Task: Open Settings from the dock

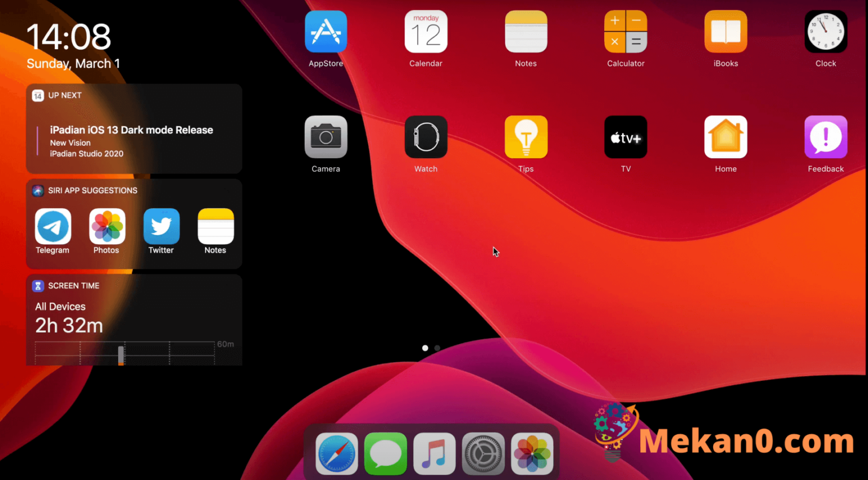Action: click(x=483, y=453)
